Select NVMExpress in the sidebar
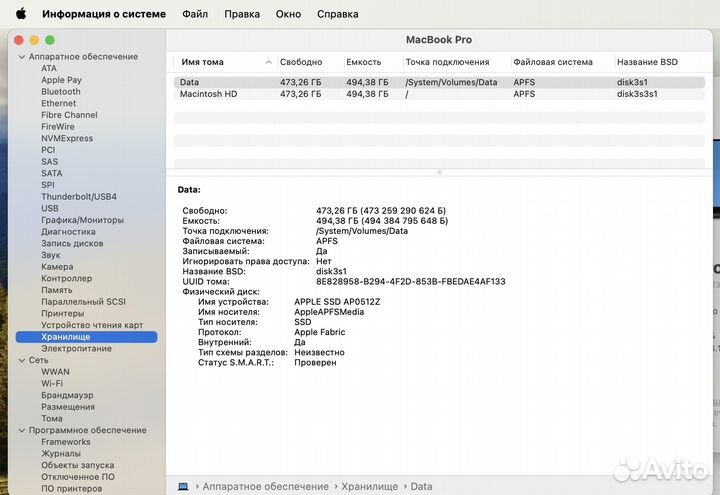This screenshot has width=720, height=495. coord(67,138)
